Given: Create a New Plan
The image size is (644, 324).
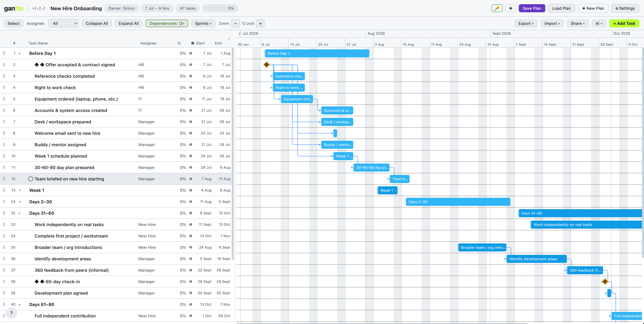Looking at the screenshot, I should click(x=593, y=8).
